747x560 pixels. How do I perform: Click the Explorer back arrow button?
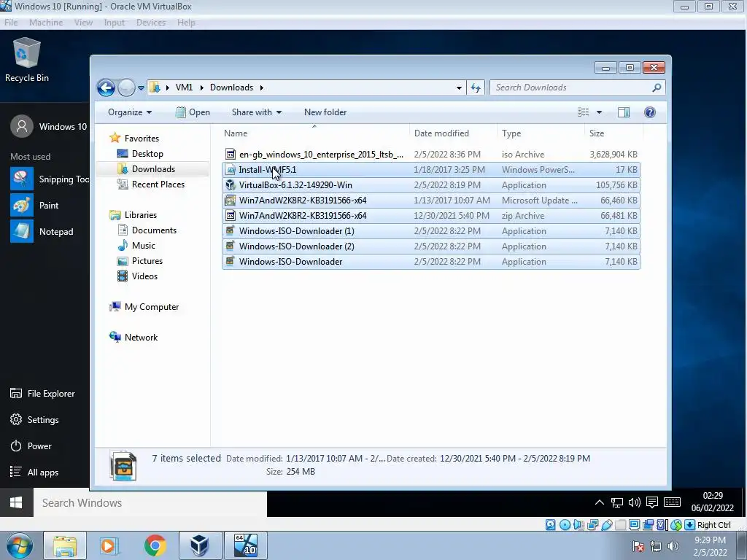click(107, 87)
